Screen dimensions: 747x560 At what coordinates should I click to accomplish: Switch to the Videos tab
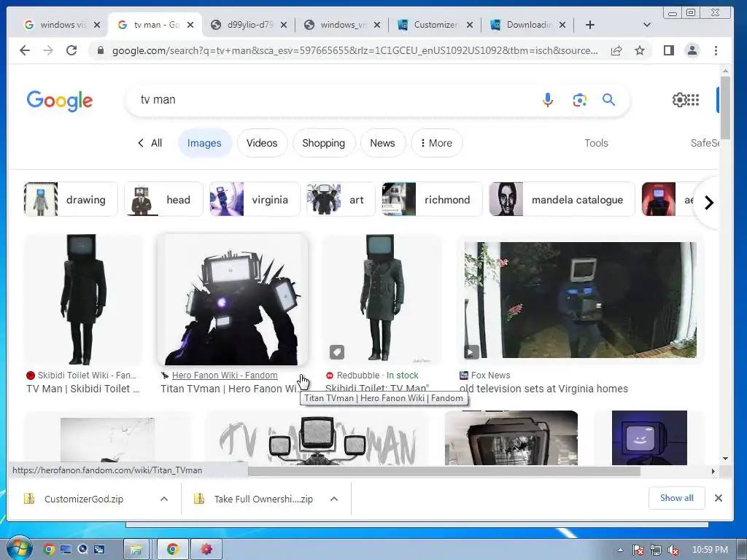pos(262,143)
